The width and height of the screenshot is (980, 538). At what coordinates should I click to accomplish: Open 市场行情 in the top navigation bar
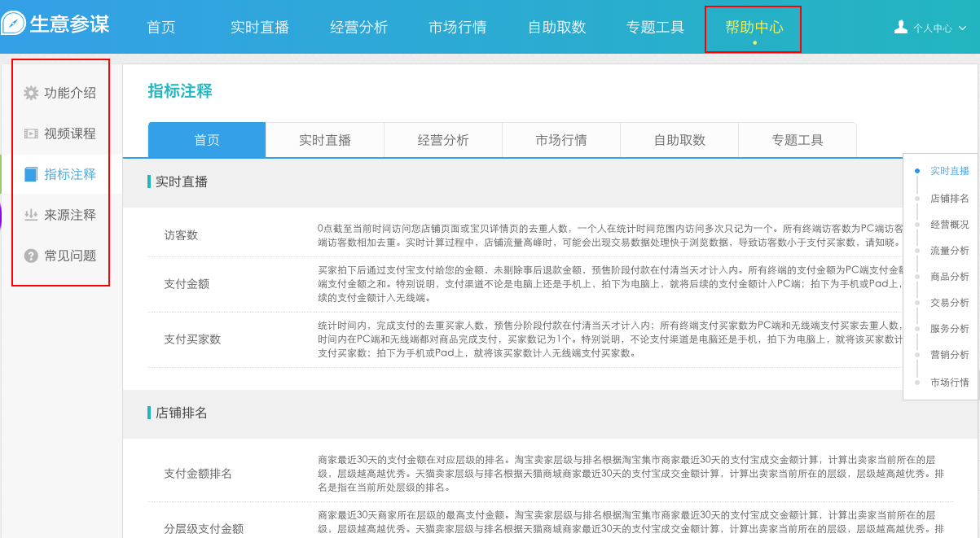(x=458, y=27)
